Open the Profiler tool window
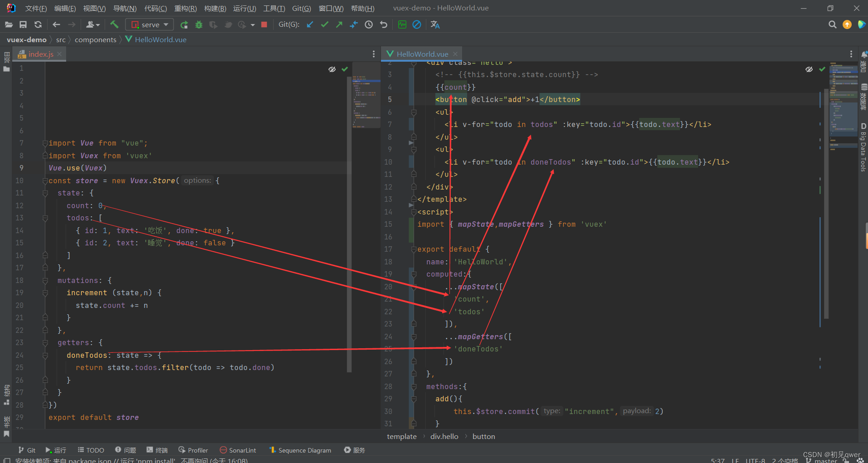Screen dimensions: 868x463 tap(193, 450)
